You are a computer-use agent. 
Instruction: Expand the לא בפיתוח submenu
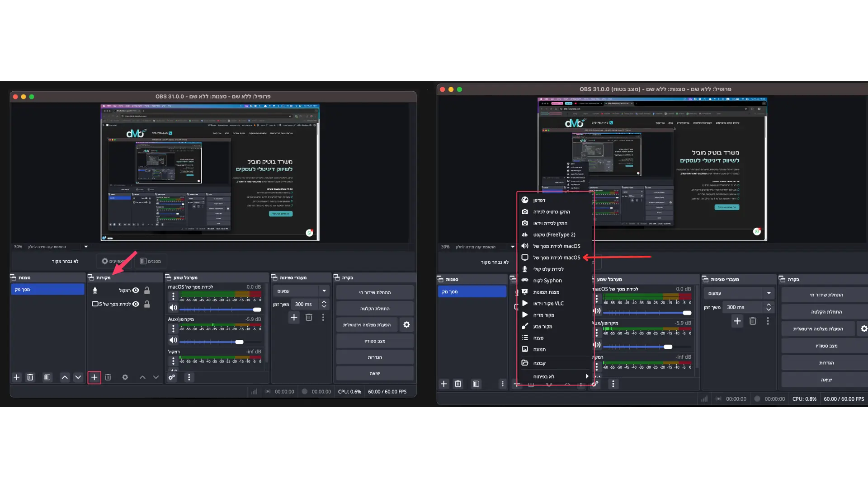tap(556, 376)
